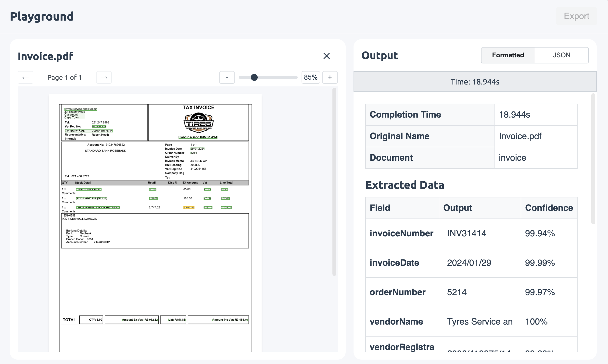The height and width of the screenshot is (364, 608).
Task: Click the Extracted Data section heading
Action: [x=405, y=185]
